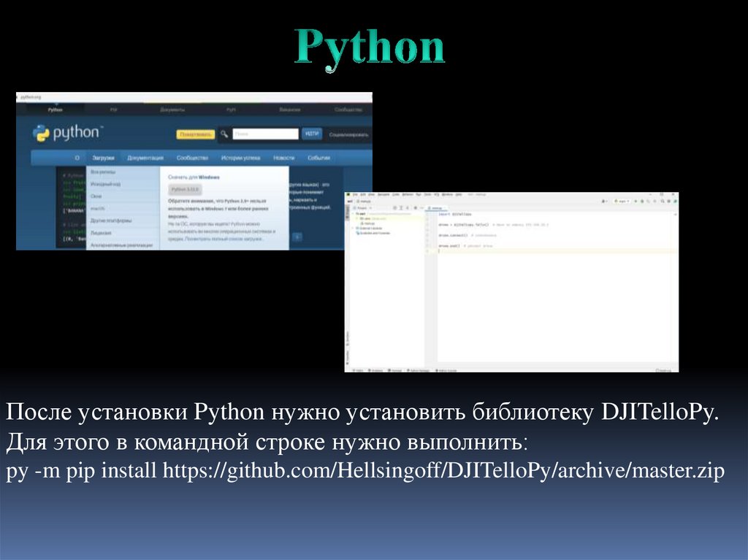748x560 pixels.
Task: Select the Вакансии tab in top bar
Action: pos(289,110)
